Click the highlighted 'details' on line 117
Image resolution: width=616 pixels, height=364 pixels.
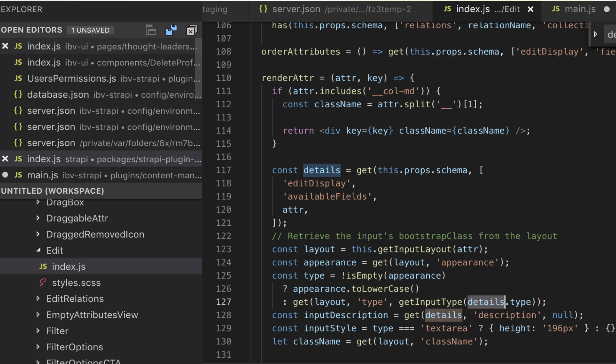pos(322,170)
